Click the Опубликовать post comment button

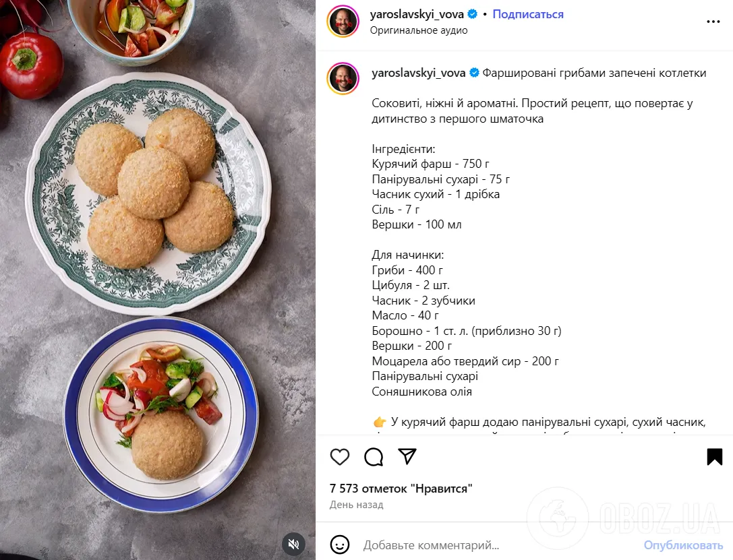coord(683,545)
